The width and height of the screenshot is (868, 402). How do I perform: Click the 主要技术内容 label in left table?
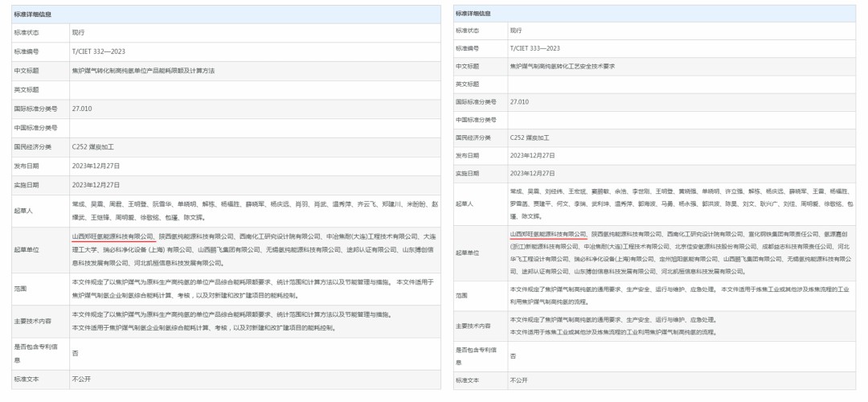pos(32,321)
